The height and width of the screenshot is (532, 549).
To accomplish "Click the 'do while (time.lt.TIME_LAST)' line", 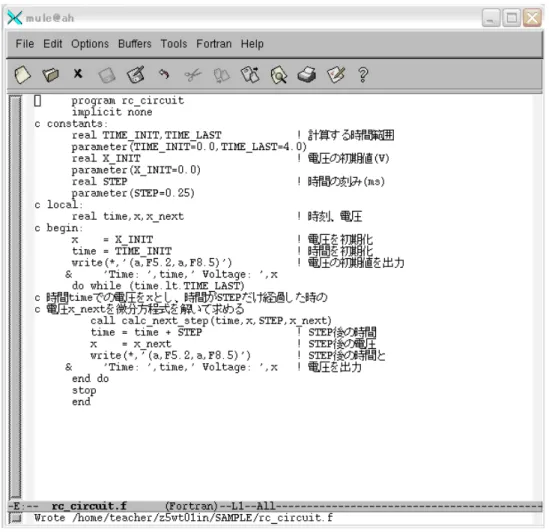I will pyautogui.click(x=158, y=286).
